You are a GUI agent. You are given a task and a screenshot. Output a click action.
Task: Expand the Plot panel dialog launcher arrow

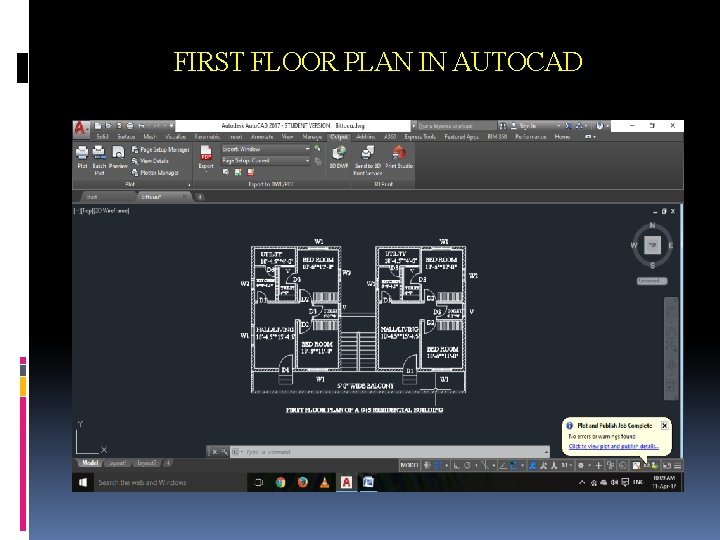click(x=189, y=185)
